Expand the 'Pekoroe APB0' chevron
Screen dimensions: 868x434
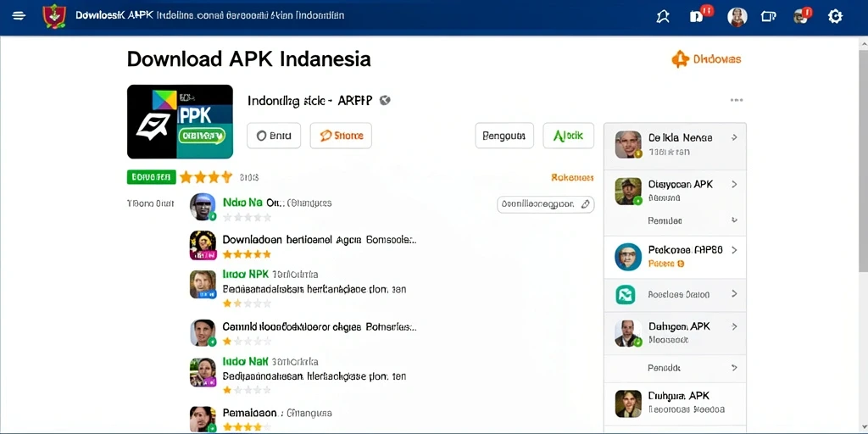coord(735,250)
